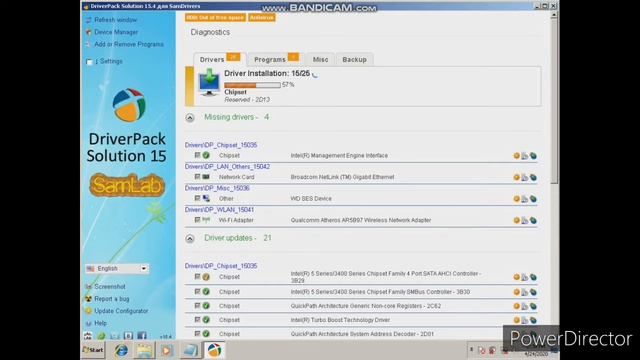
Task: Open the Drivers\DP_WLAN_15041 link
Action: click(x=219, y=210)
